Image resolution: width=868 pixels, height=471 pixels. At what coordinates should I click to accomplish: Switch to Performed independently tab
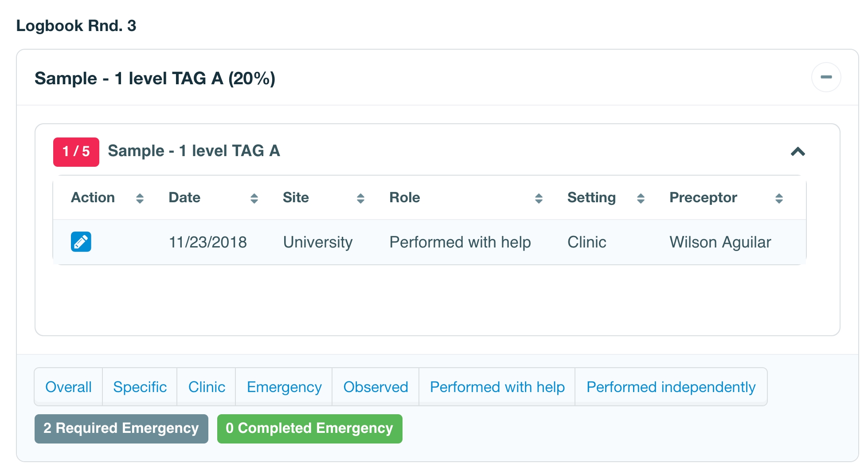pyautogui.click(x=671, y=387)
